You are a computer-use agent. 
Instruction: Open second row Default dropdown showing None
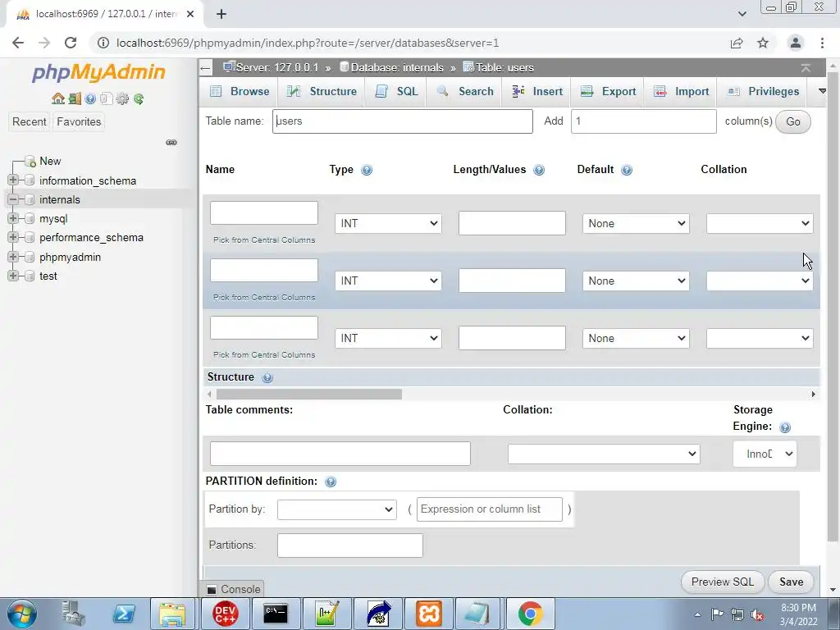point(636,281)
